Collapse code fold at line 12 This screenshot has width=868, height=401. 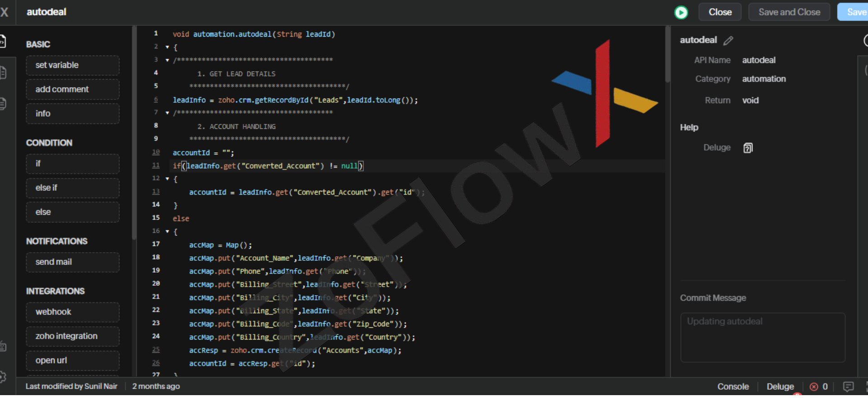pyautogui.click(x=167, y=179)
